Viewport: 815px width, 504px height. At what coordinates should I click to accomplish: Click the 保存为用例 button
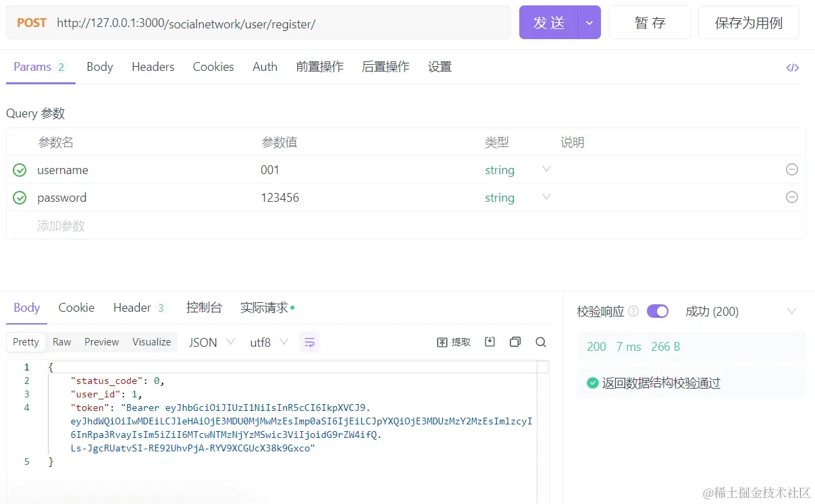click(749, 23)
